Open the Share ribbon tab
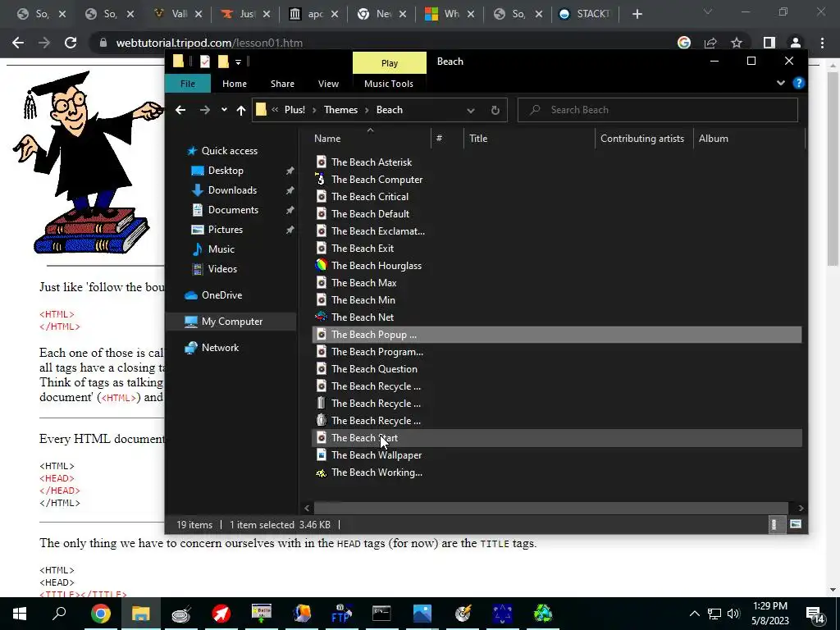Image resolution: width=840 pixels, height=630 pixels. [x=282, y=84]
